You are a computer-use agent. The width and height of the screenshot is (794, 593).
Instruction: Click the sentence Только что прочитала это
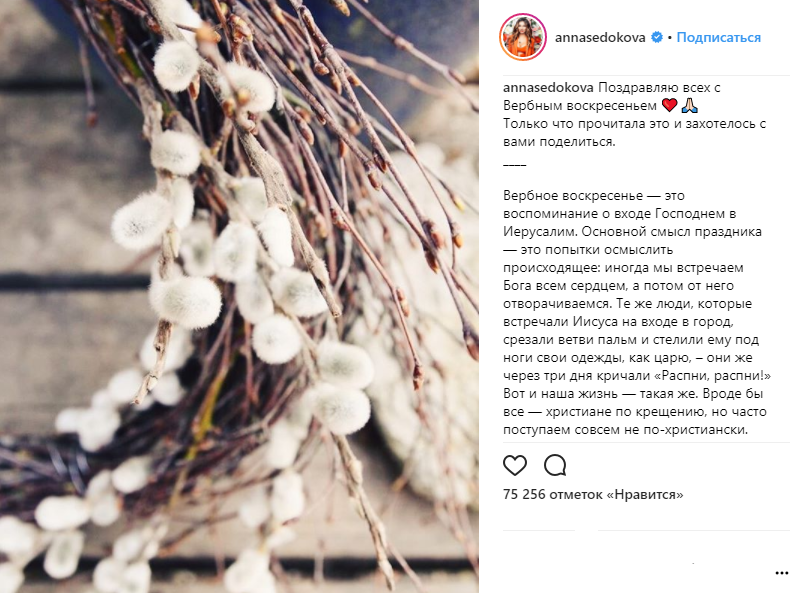(x=586, y=124)
